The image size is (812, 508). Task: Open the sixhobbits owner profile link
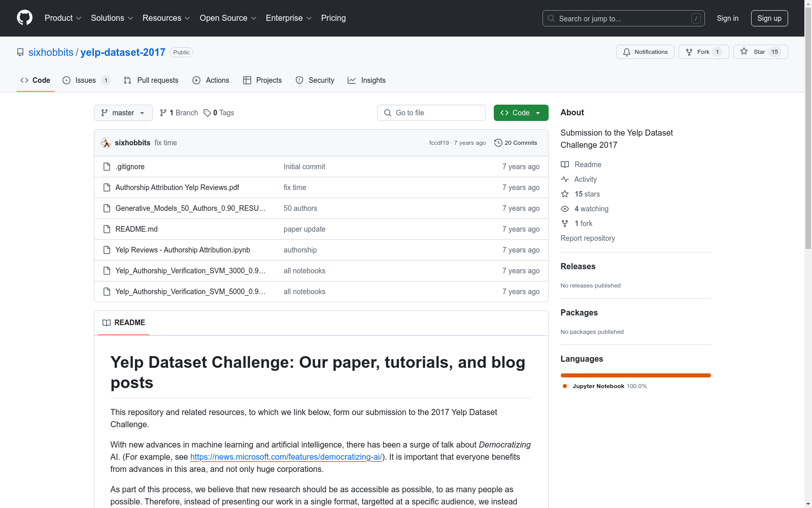(x=51, y=52)
